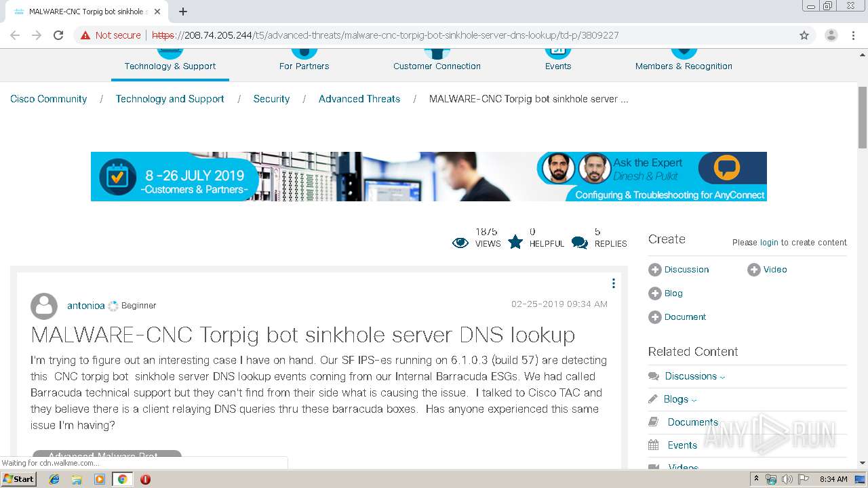Open the Not secure warning indicator
Viewport: 868px width, 488px height.
[111, 35]
